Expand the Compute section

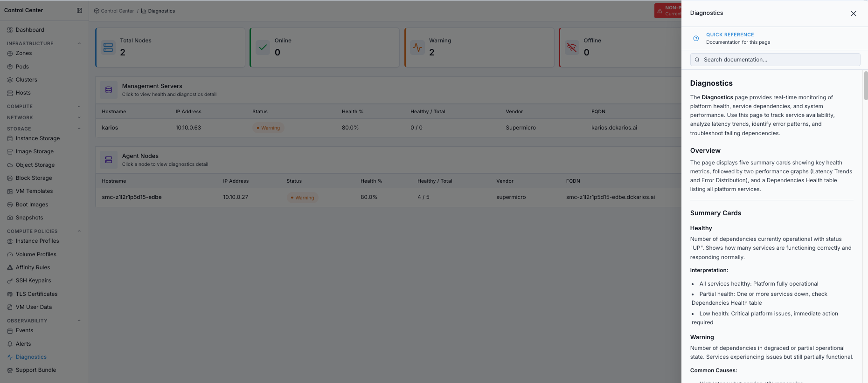point(79,106)
